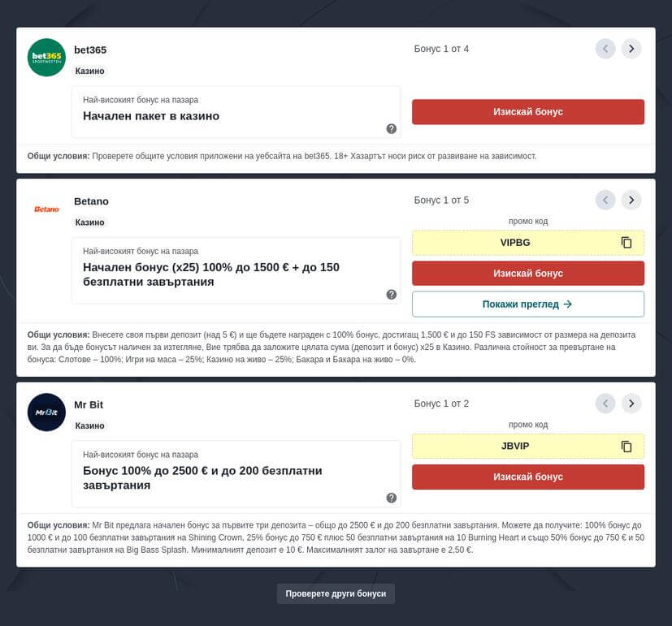This screenshot has height=626, width=672.
Task: Open help icon for Betano bonus
Action: tap(391, 294)
